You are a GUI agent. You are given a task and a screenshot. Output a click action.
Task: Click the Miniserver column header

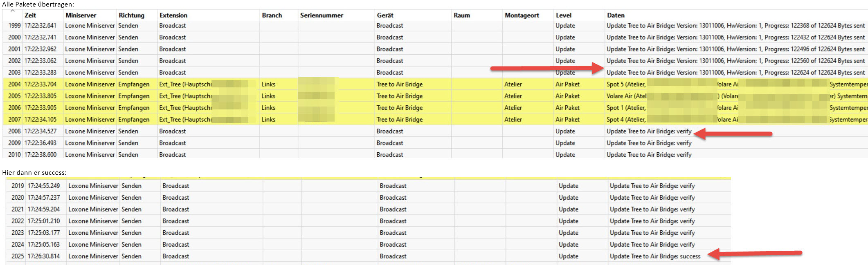point(81,15)
